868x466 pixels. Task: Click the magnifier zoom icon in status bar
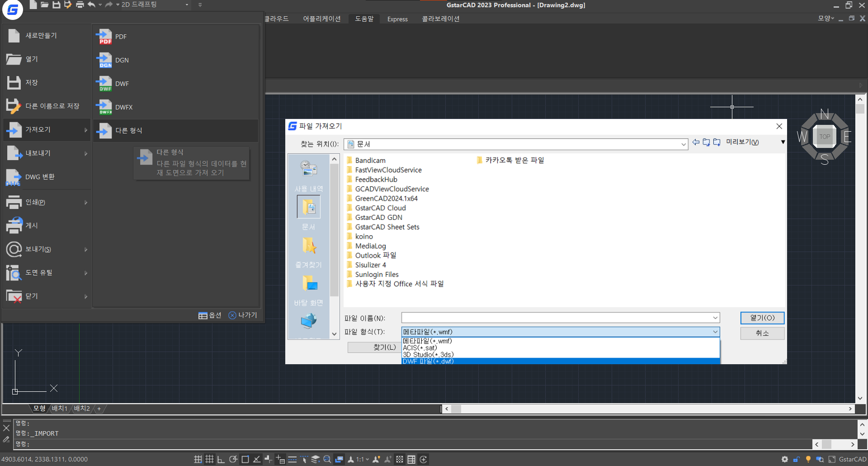tap(327, 459)
